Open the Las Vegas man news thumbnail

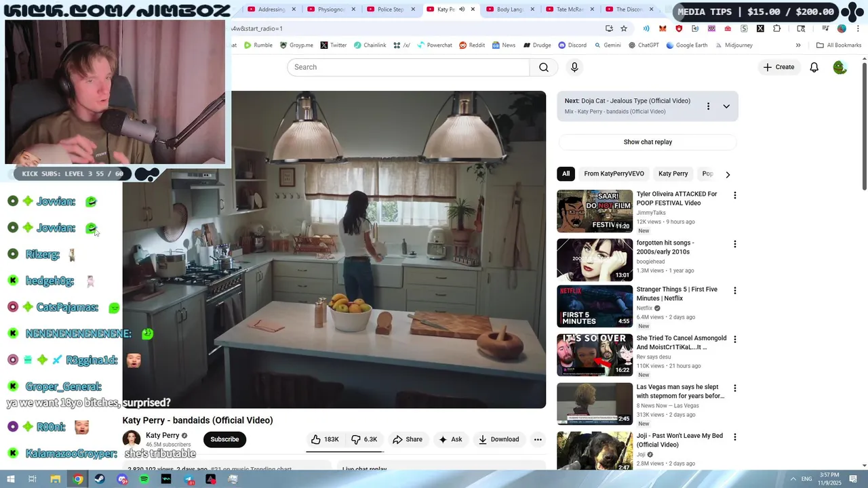(595, 404)
